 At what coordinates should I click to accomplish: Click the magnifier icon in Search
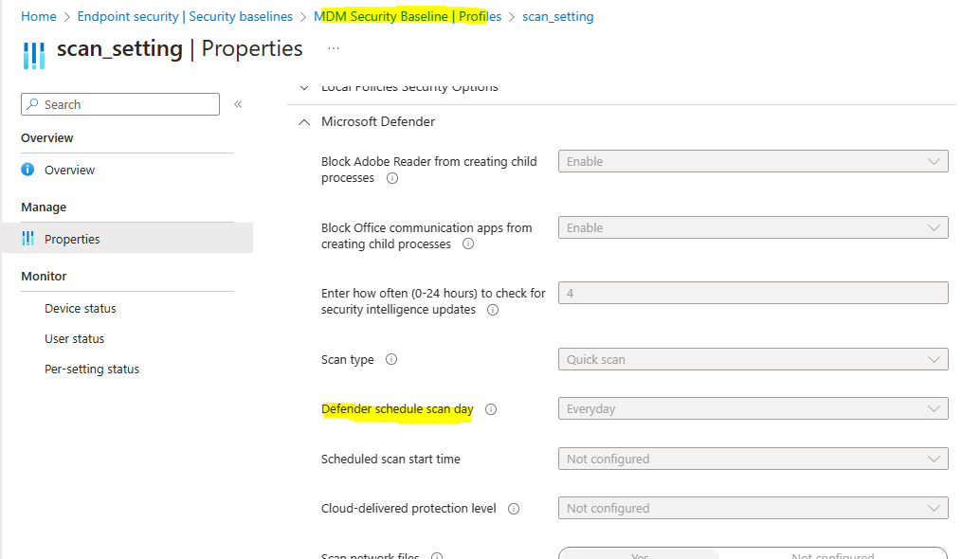(x=32, y=104)
